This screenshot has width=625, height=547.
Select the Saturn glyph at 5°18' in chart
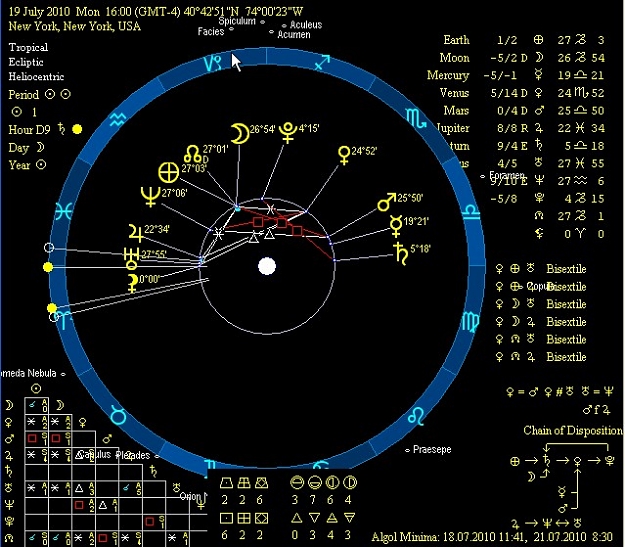(x=401, y=254)
